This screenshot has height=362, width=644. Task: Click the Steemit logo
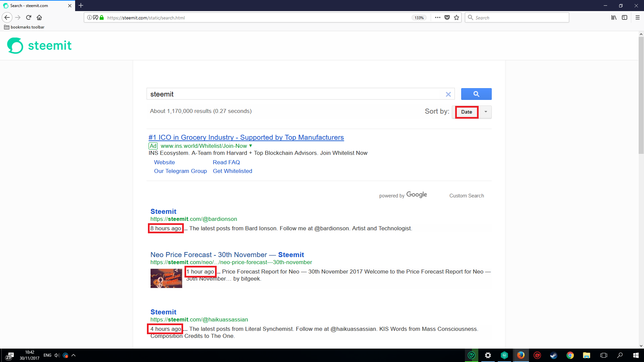click(x=39, y=46)
